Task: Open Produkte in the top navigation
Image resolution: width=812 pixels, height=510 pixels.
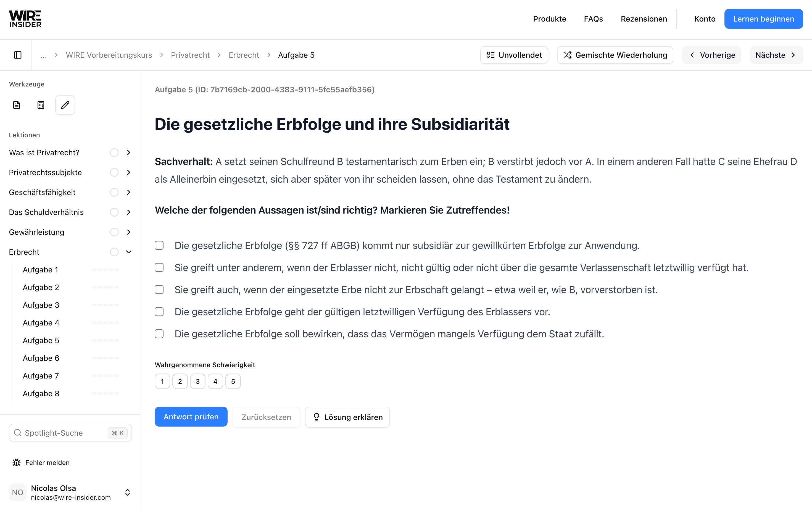Action: pyautogui.click(x=549, y=19)
